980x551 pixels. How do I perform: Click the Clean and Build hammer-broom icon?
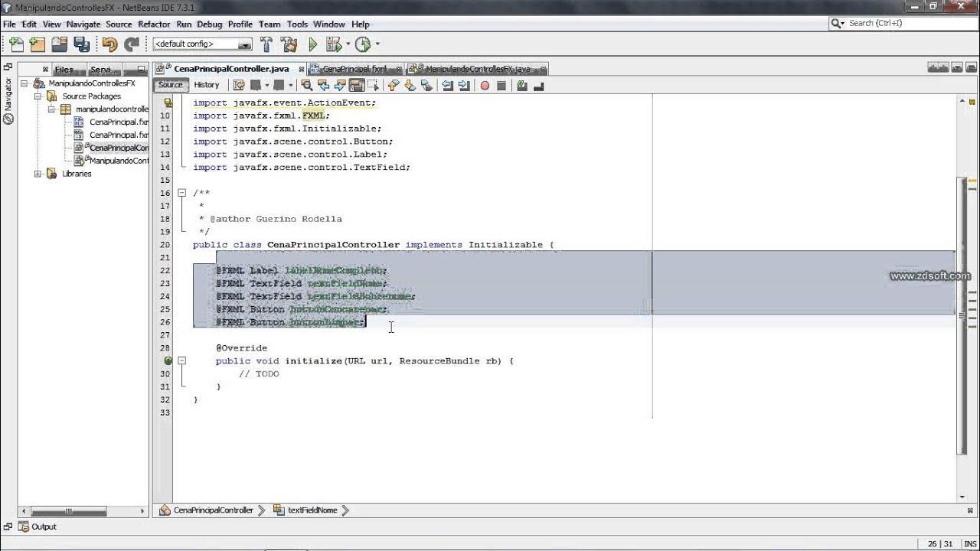pos(289,44)
